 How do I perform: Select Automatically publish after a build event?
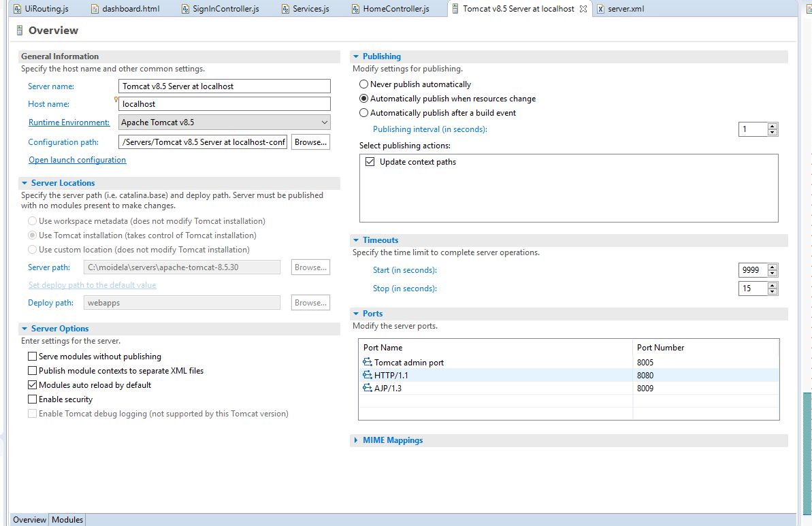pyautogui.click(x=363, y=113)
